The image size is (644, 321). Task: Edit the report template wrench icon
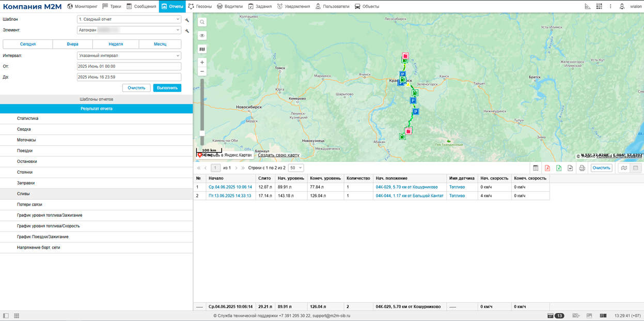click(x=187, y=20)
